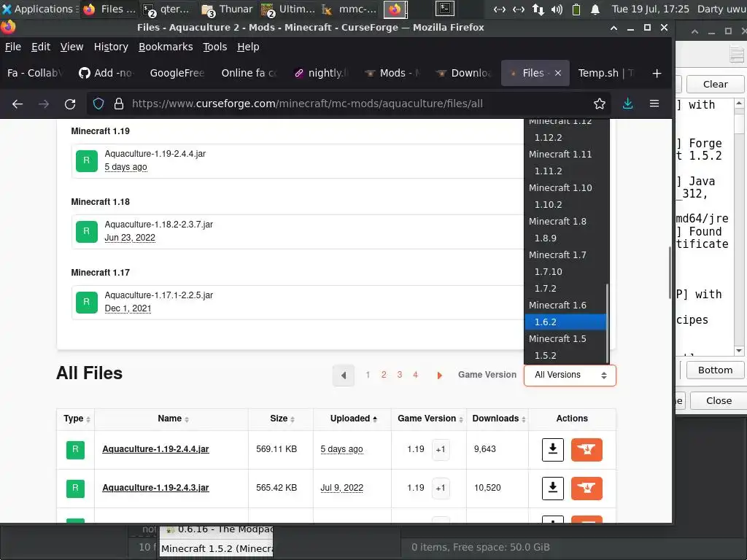Viewport: 747px width, 560px height.
Task: Open the Aquaculture-1.19-2.4.3.jar link in All Files
Action: coord(155,488)
